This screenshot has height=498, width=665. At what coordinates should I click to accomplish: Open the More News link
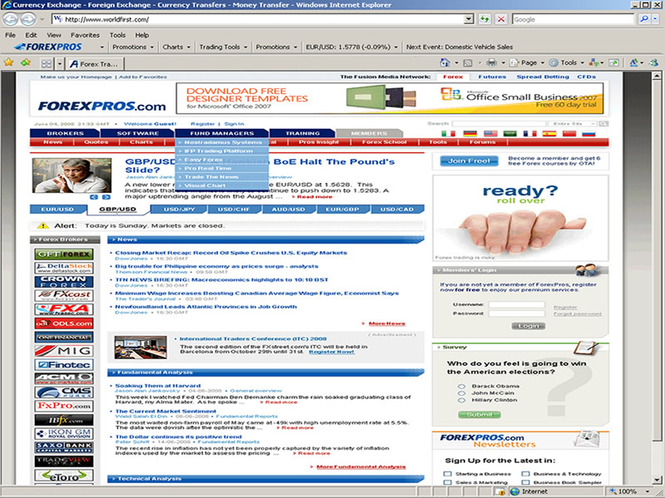pyautogui.click(x=387, y=323)
